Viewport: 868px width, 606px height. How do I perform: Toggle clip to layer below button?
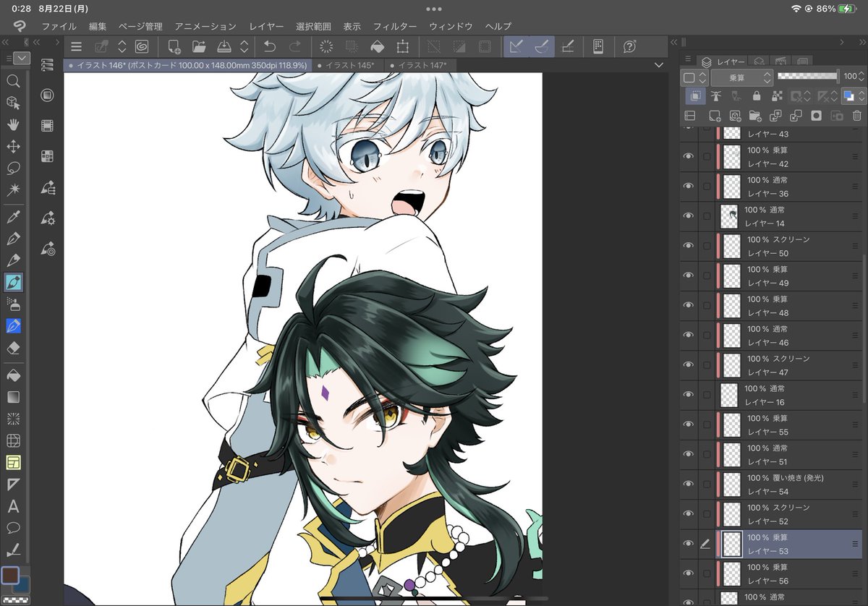[x=696, y=95]
